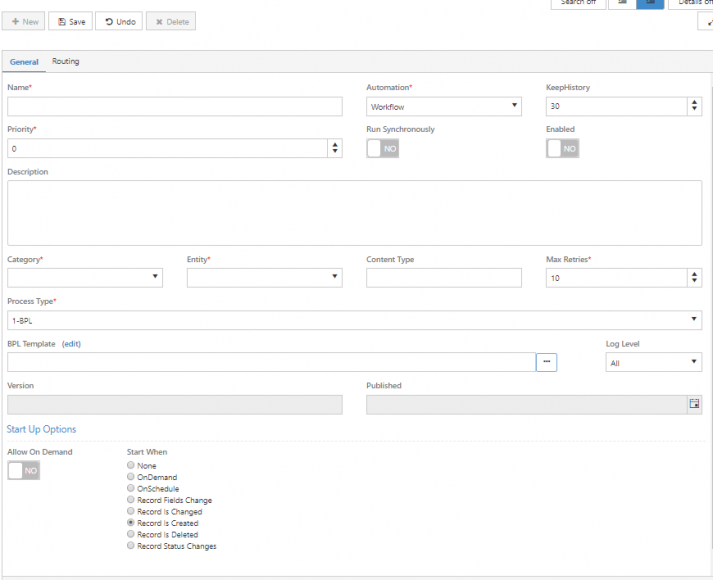Select the None start option
The height and width of the screenshot is (580, 713).
point(131,465)
